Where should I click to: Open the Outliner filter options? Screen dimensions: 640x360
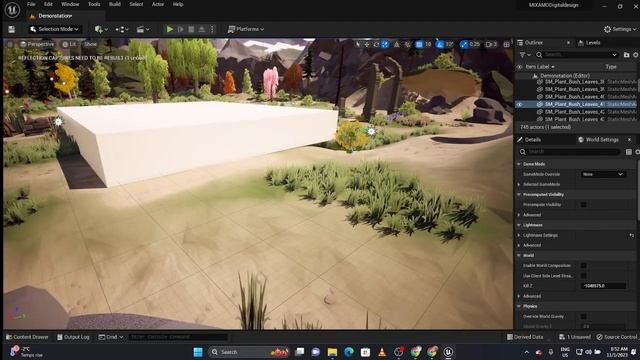tap(524, 55)
